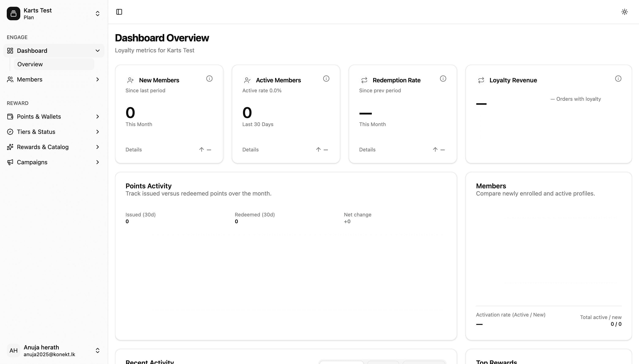This screenshot has width=639, height=364.
Task: Collapse the Dashboard menu chevron
Action: pos(98,51)
